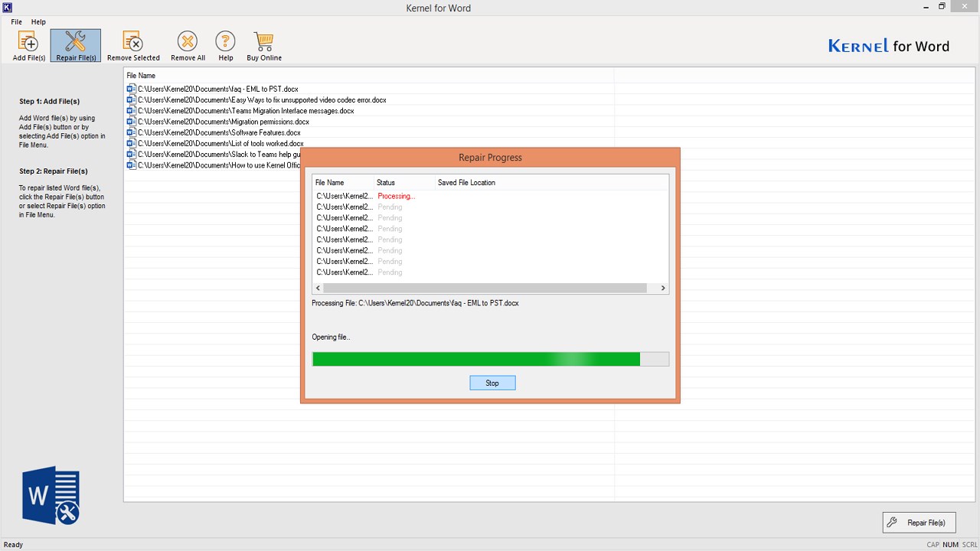The image size is (980, 551).
Task: Open the Help menu
Action: pyautogui.click(x=38, y=22)
